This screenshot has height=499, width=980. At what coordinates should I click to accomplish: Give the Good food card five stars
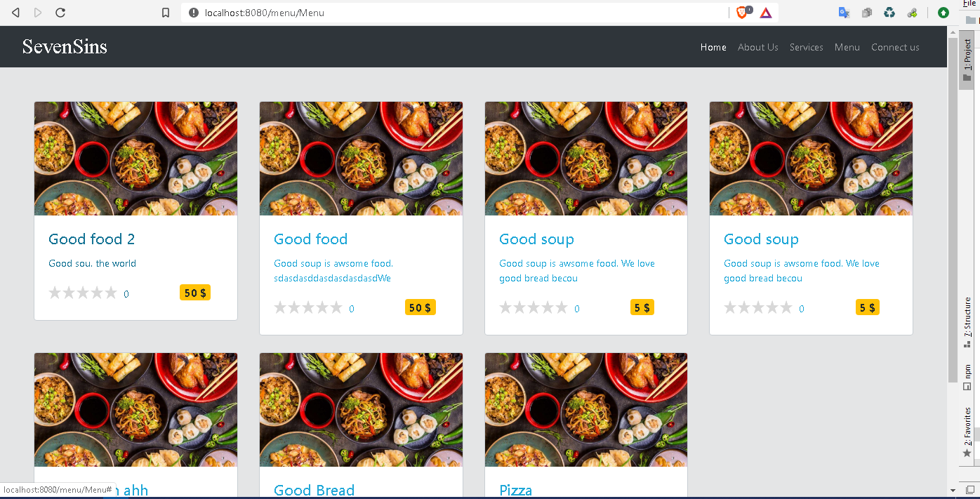(x=336, y=307)
